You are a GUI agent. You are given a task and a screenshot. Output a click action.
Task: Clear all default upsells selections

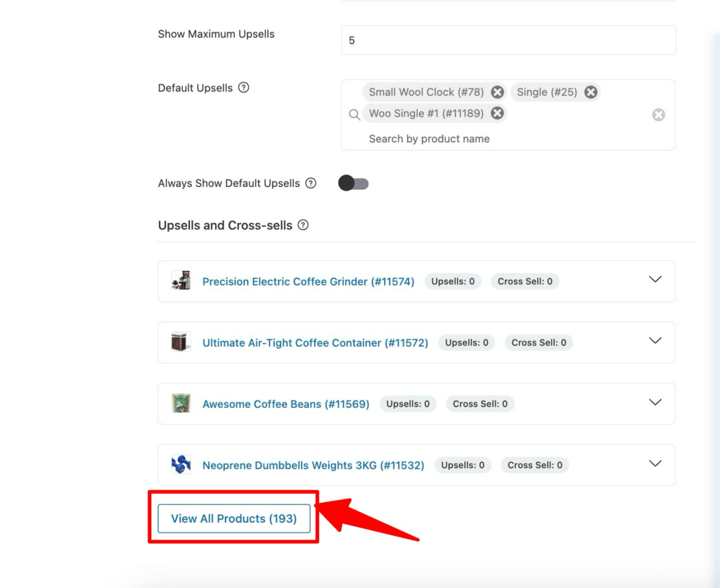[x=658, y=115]
